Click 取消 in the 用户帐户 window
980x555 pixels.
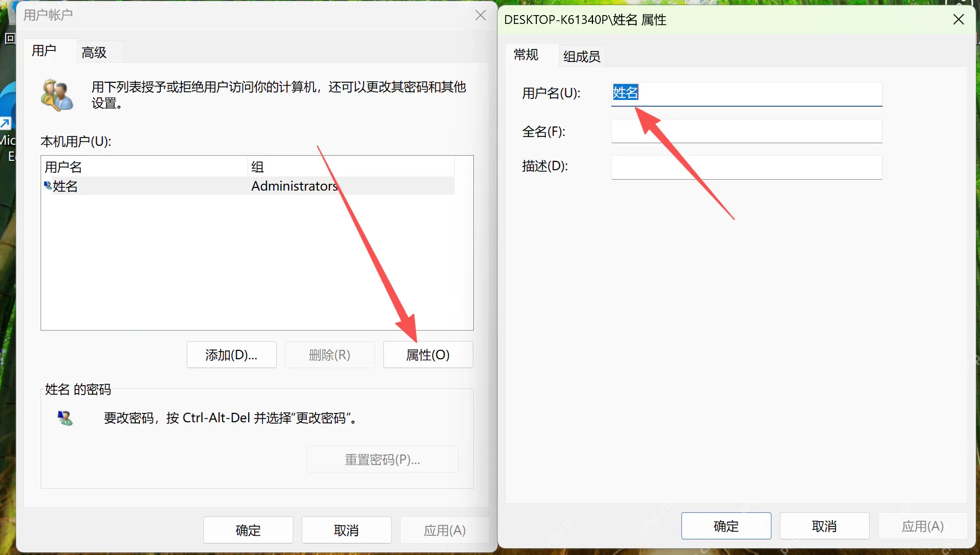[x=346, y=530]
